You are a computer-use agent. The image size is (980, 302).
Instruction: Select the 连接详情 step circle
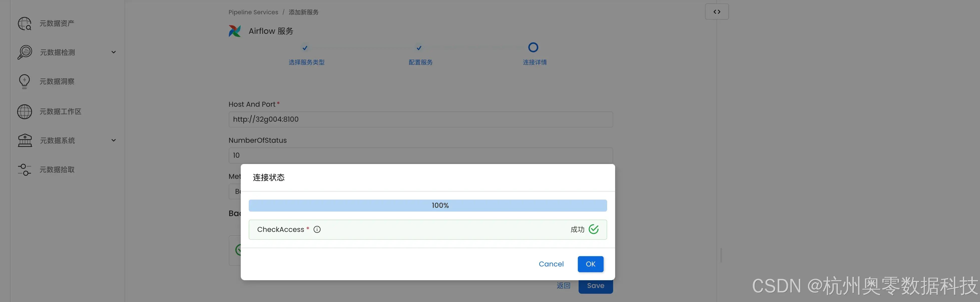pyautogui.click(x=533, y=48)
